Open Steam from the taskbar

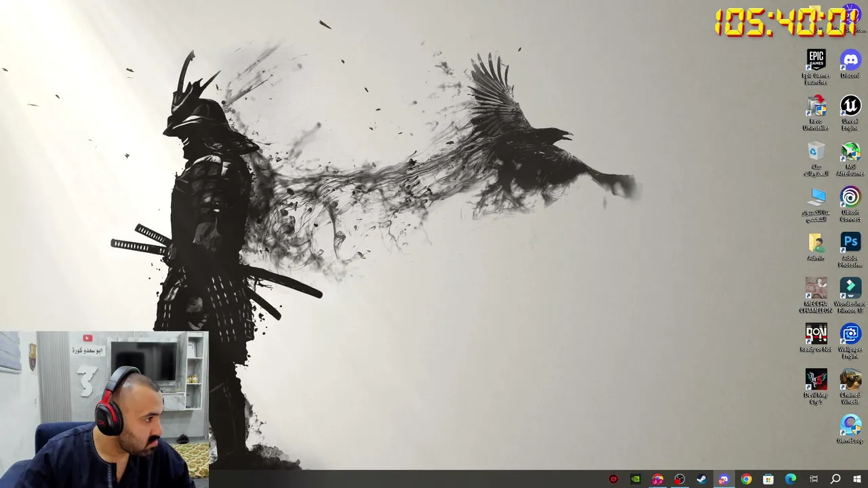(701, 479)
